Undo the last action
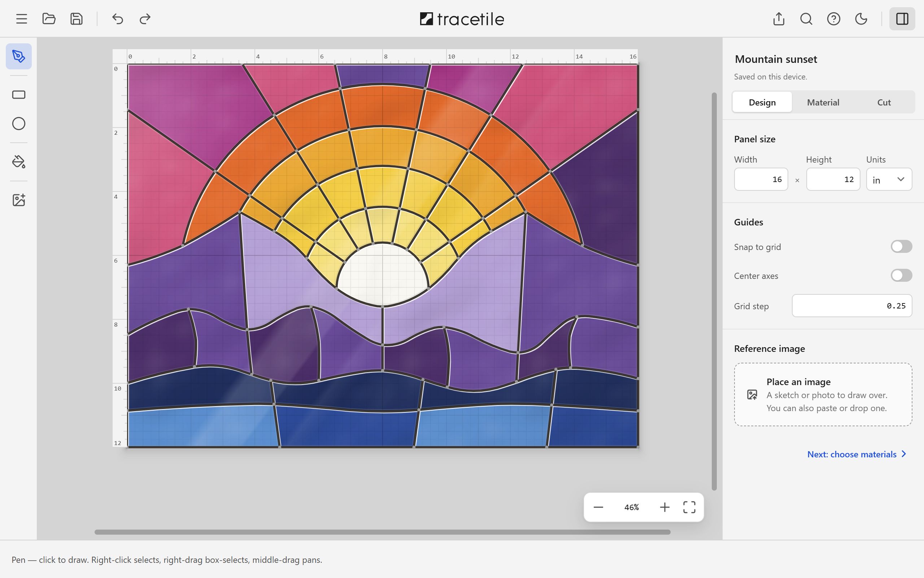Viewport: 924px width, 578px height. click(118, 19)
